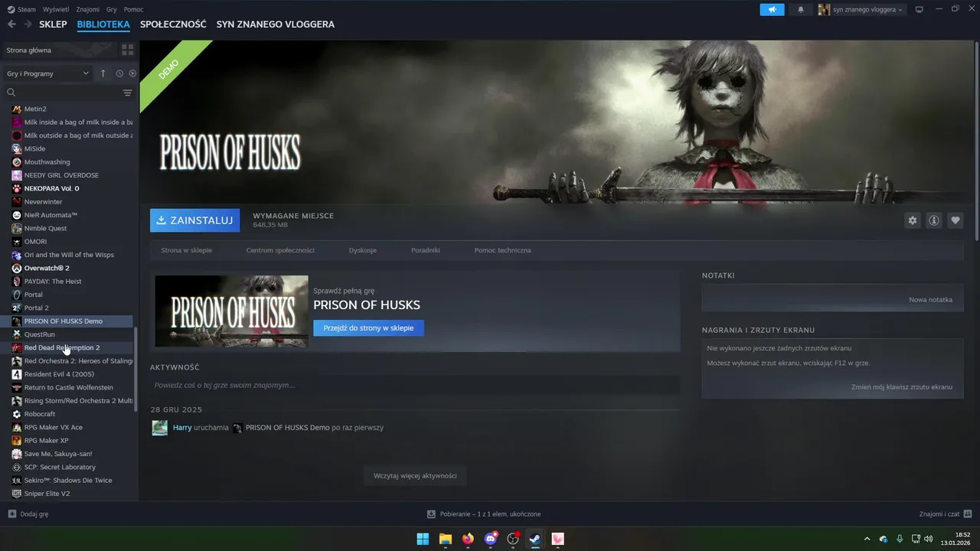Click Wczytaj więcej aktywności button
The image size is (980, 551).
(415, 475)
